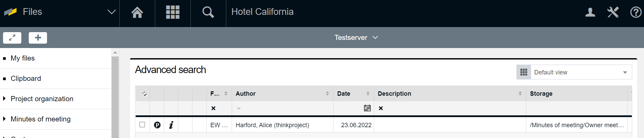Open info icon for Alice Harford row

(x=171, y=125)
